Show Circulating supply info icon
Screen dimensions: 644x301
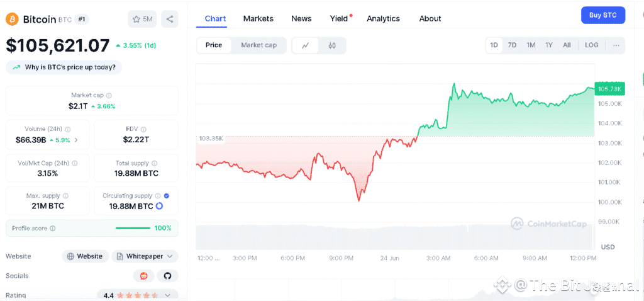point(157,196)
